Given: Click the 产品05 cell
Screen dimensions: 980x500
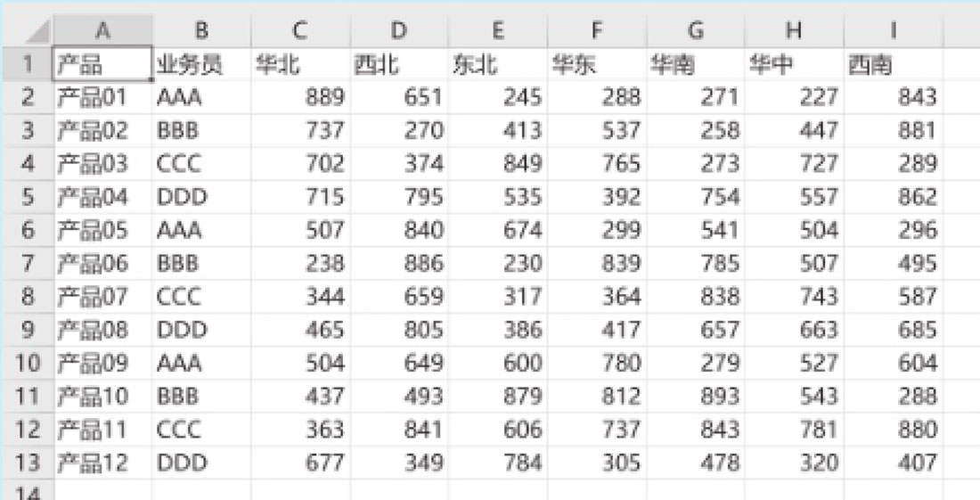Looking at the screenshot, I should tap(102, 231).
